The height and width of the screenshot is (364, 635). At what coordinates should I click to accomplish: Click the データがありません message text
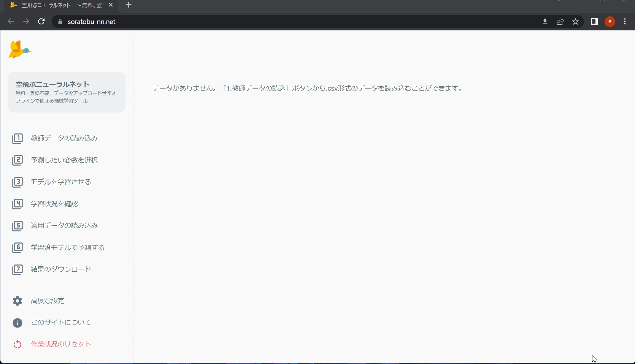307,89
